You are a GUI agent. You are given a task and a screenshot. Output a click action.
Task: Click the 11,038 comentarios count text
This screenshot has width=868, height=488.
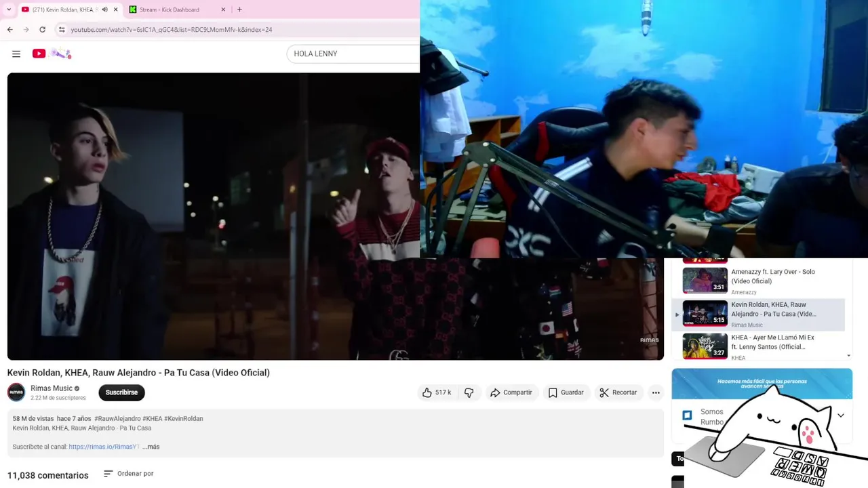point(48,475)
